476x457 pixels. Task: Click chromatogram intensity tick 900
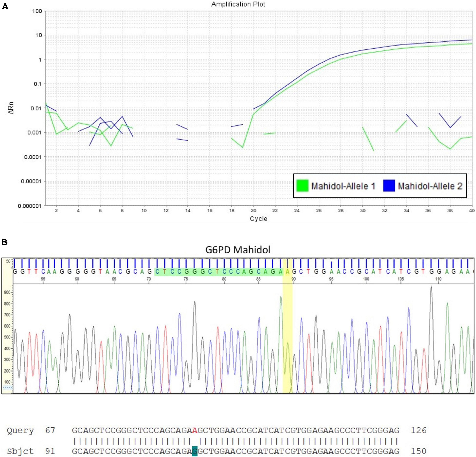coord(7,293)
